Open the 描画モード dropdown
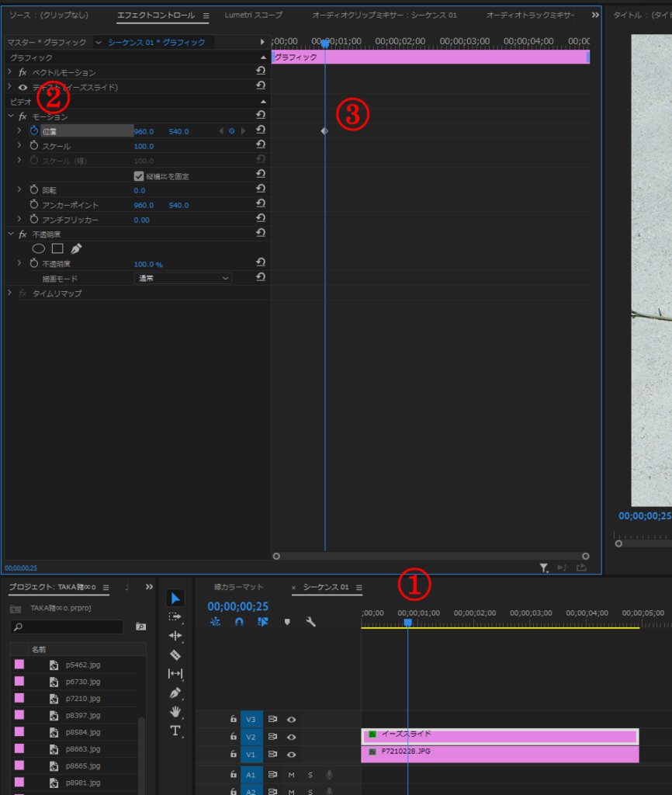 pos(183,279)
